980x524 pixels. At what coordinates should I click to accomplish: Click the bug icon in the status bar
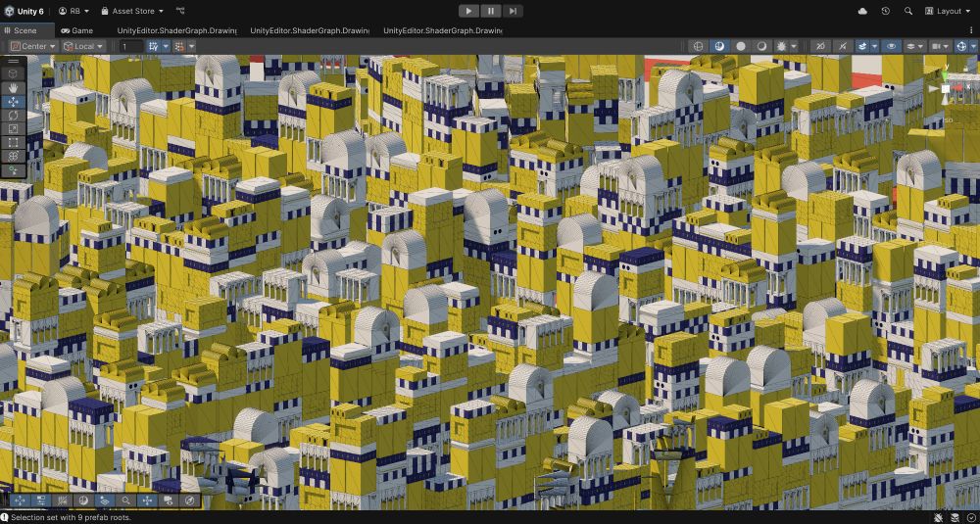(x=940, y=518)
